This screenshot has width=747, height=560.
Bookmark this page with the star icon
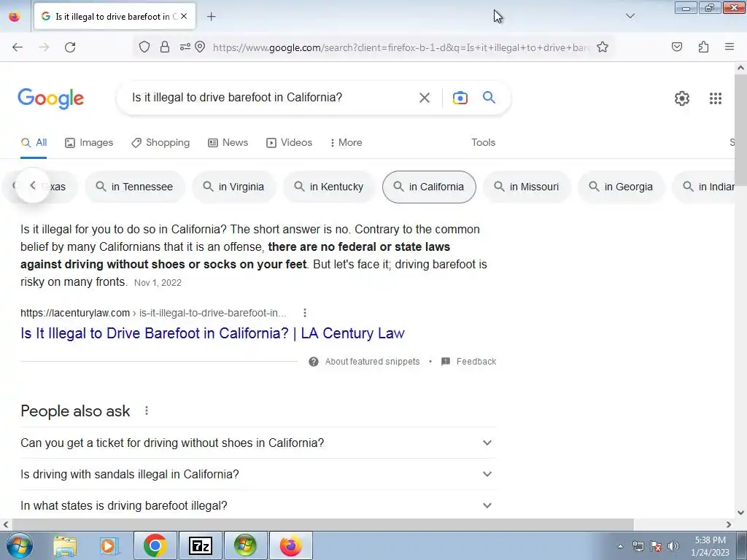click(x=603, y=47)
